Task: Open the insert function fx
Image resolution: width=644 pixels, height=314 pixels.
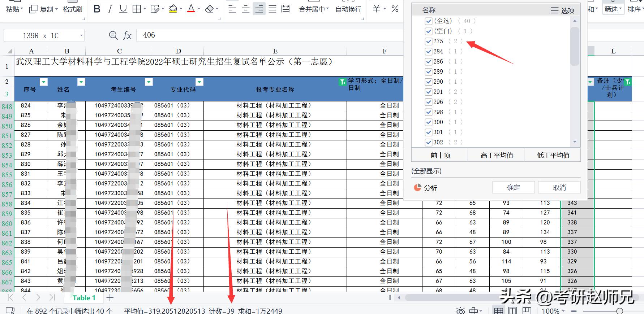Action: click(127, 35)
